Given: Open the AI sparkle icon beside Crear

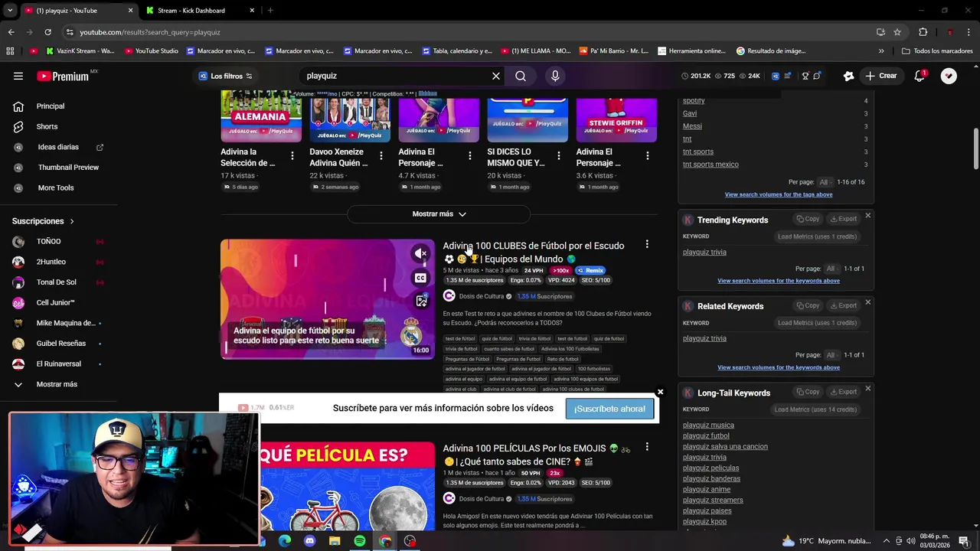Looking at the screenshot, I should coord(848,76).
